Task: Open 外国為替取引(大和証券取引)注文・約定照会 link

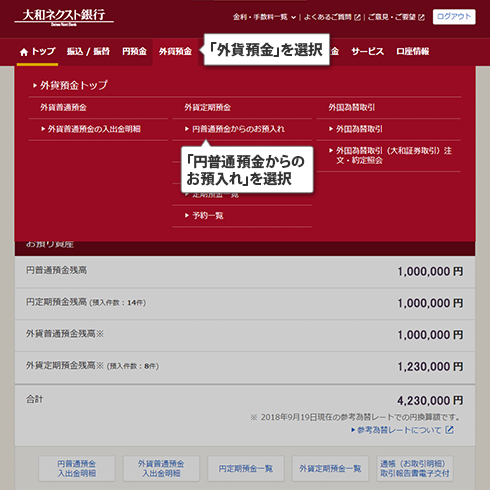Action: click(x=390, y=155)
